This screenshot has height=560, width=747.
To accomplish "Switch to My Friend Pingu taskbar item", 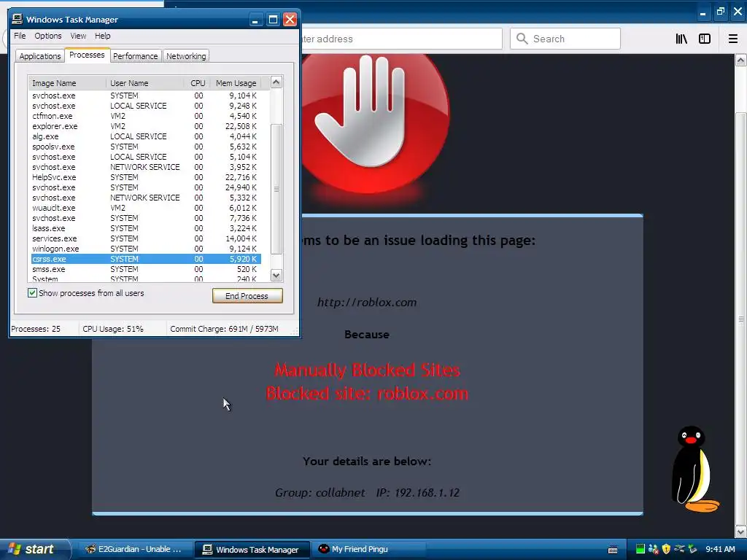I will click(368, 549).
